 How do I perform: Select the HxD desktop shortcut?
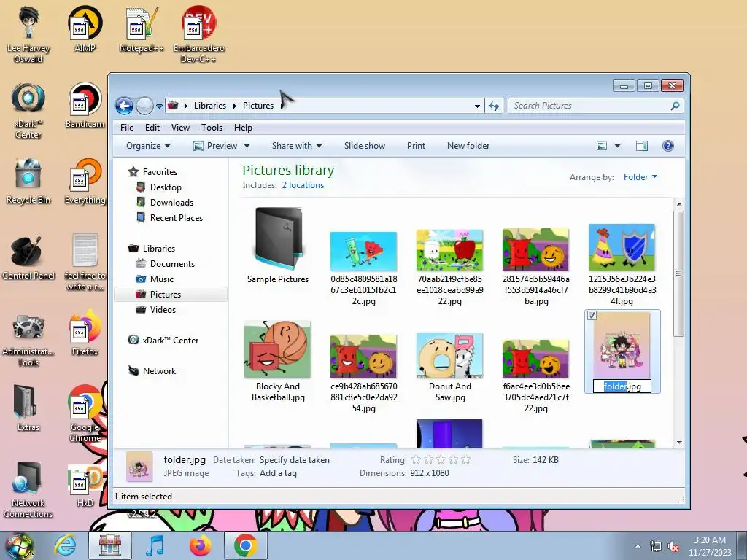(85, 485)
